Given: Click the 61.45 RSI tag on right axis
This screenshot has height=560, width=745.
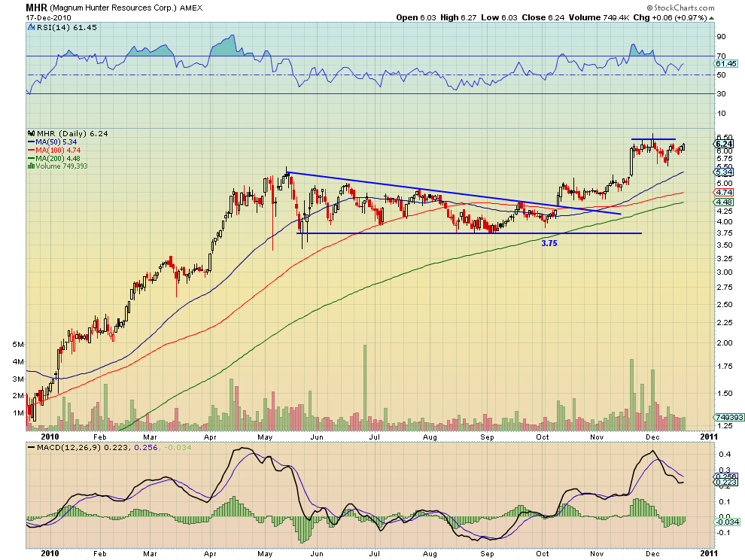Looking at the screenshot, I should tap(726, 64).
